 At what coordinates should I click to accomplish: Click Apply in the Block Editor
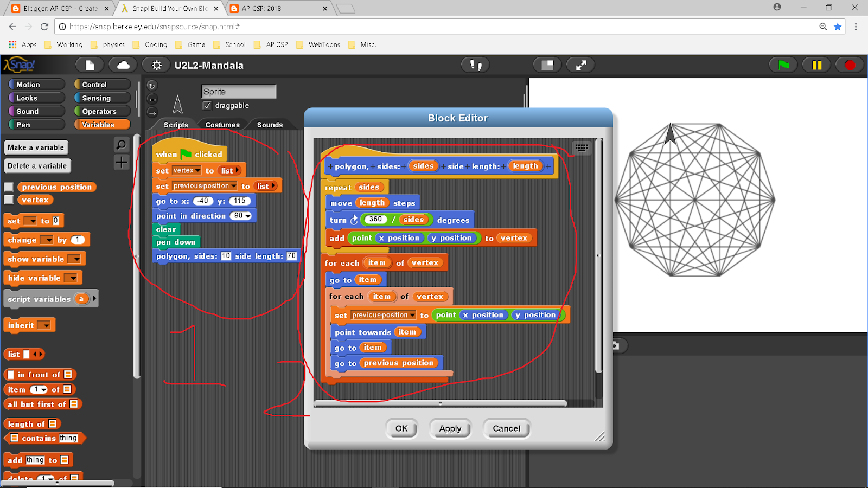(x=450, y=428)
